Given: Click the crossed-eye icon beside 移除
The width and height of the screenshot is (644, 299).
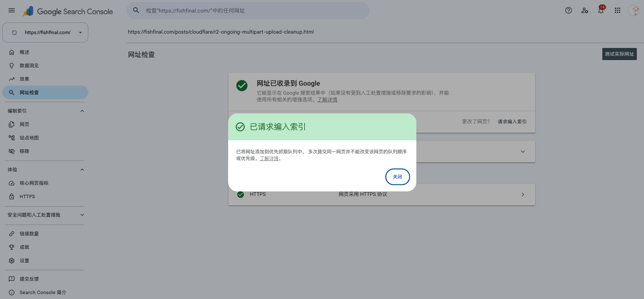Looking at the screenshot, I should (12, 152).
